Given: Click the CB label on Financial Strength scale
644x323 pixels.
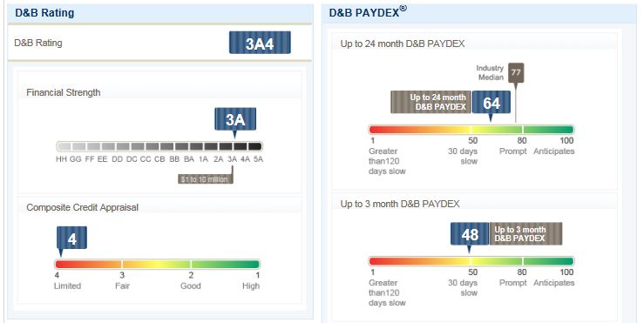Looking at the screenshot, I should click(x=159, y=159).
